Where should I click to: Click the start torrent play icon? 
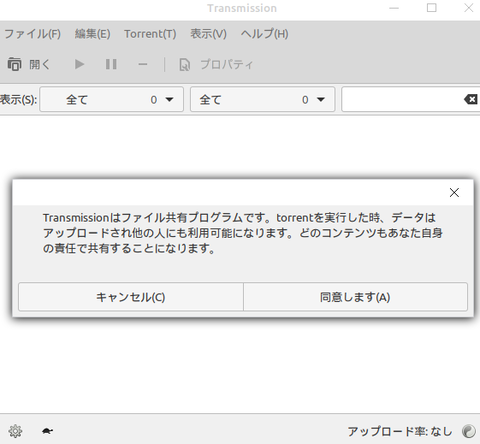coord(79,64)
